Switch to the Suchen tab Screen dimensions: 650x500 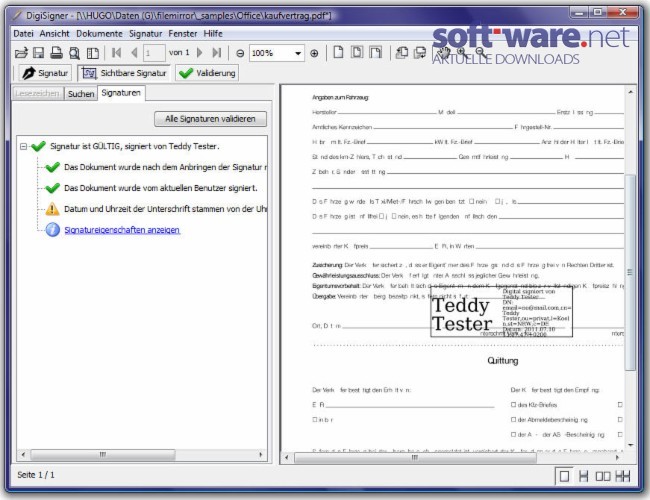(x=81, y=94)
